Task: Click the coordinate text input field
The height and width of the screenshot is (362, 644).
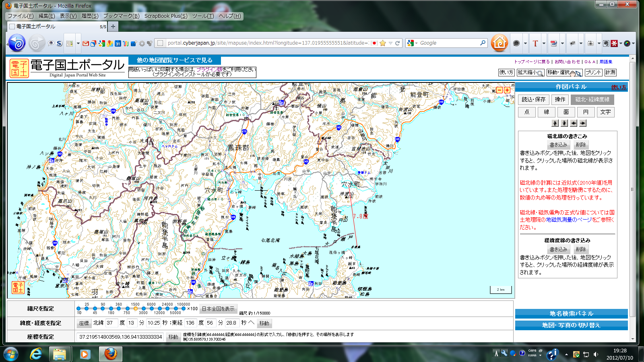Action: click(120, 337)
